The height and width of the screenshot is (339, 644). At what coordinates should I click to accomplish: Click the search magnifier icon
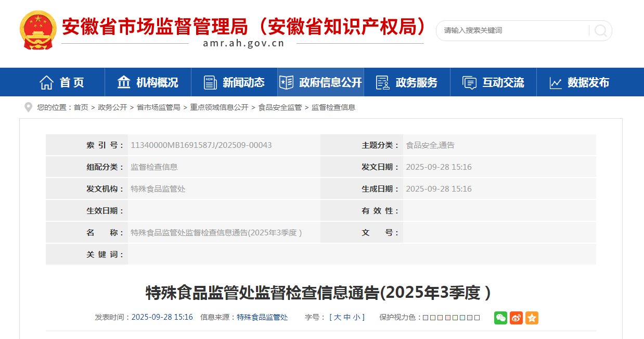click(x=600, y=31)
